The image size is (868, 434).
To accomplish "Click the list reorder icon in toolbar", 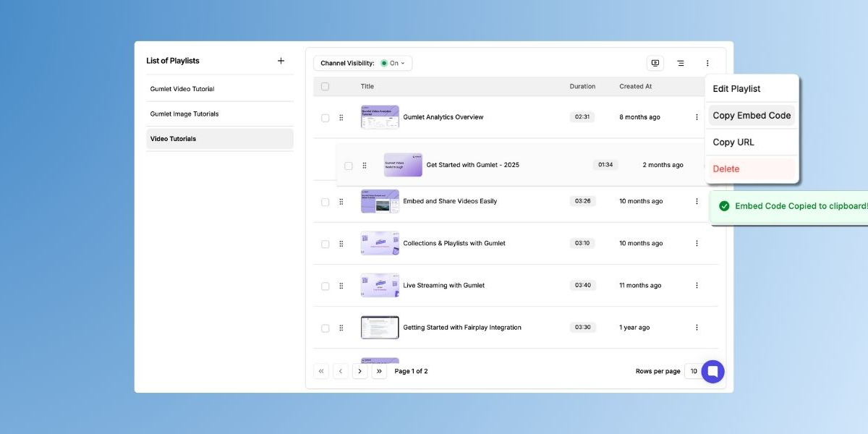I will point(681,64).
